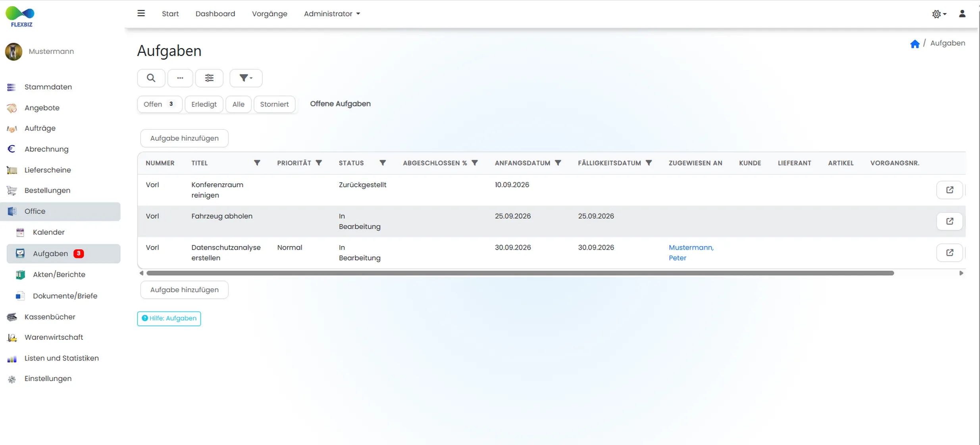Click the Lieferscheine sidebar icon
Viewport: 980px width, 445px height.
tap(12, 170)
